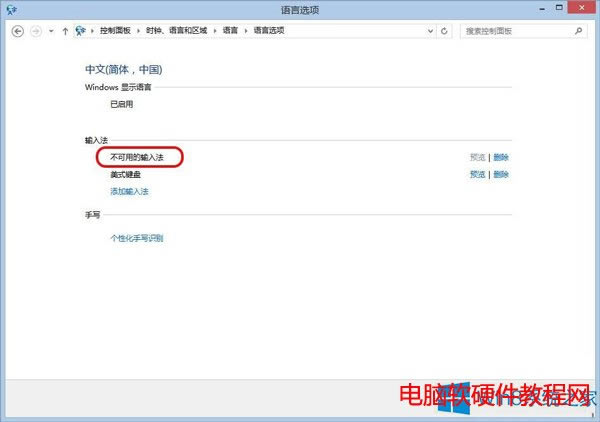
Task: Open 时钟、语言和区域 breadcrumb
Action: (x=176, y=31)
